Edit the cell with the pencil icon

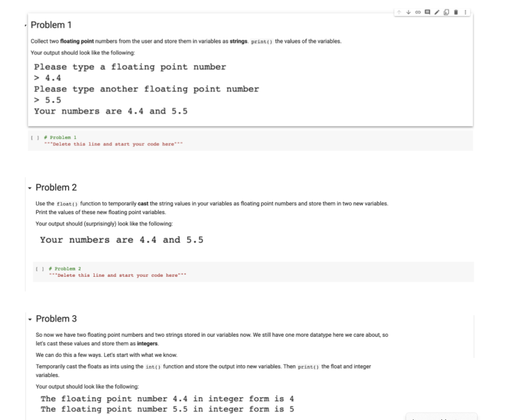437,12
